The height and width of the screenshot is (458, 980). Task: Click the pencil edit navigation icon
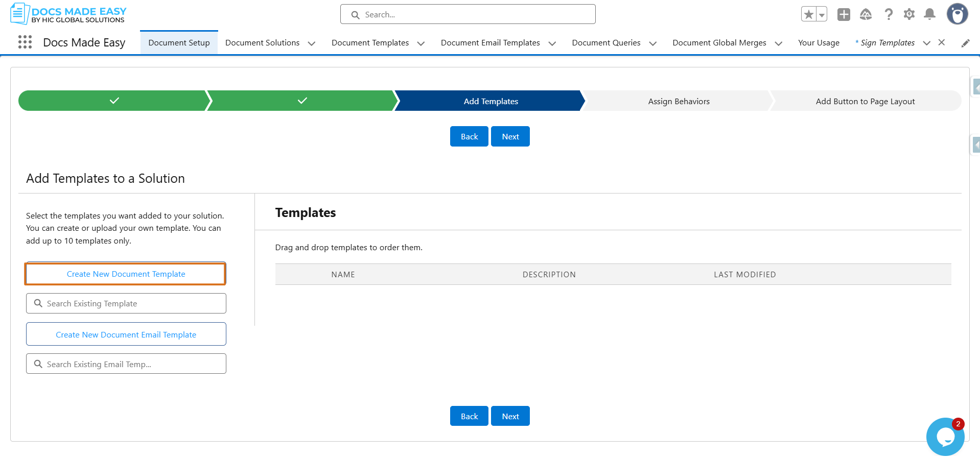coord(965,43)
